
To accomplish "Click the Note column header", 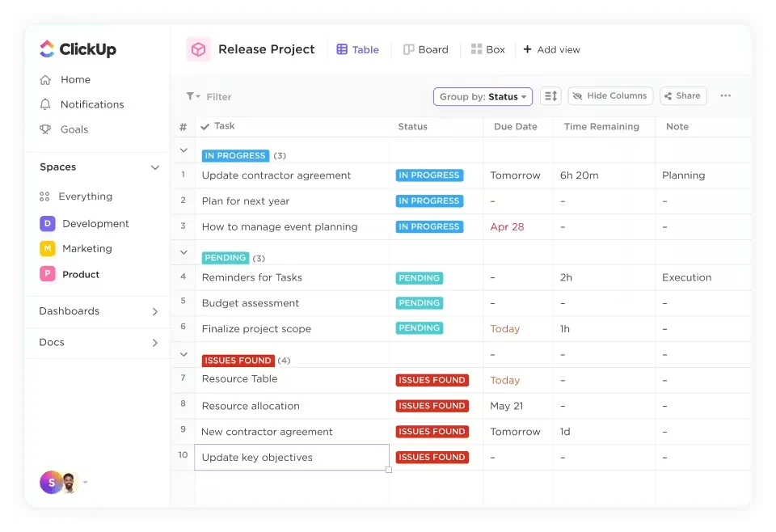I will tap(677, 127).
